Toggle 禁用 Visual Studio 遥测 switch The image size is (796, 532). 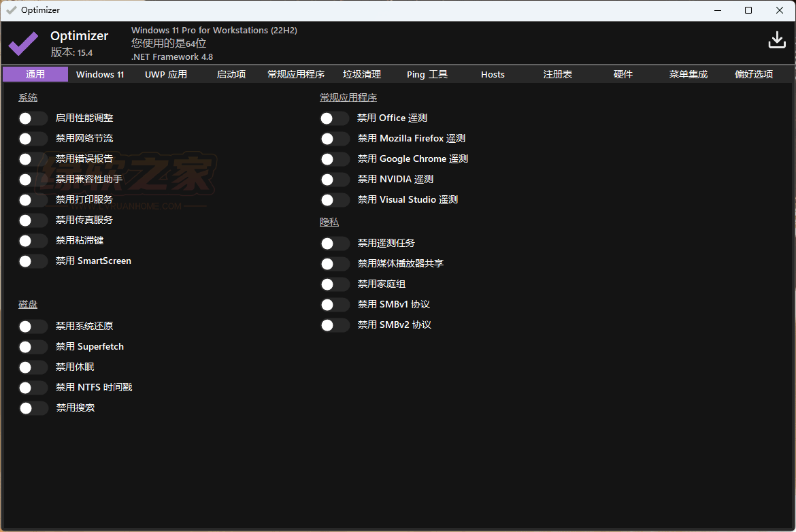[x=335, y=200]
